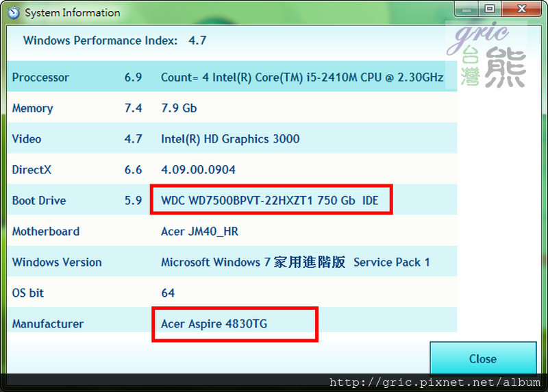The height and width of the screenshot is (392, 548).
Task: Click the 'OS bit' row label
Action: 28,293
